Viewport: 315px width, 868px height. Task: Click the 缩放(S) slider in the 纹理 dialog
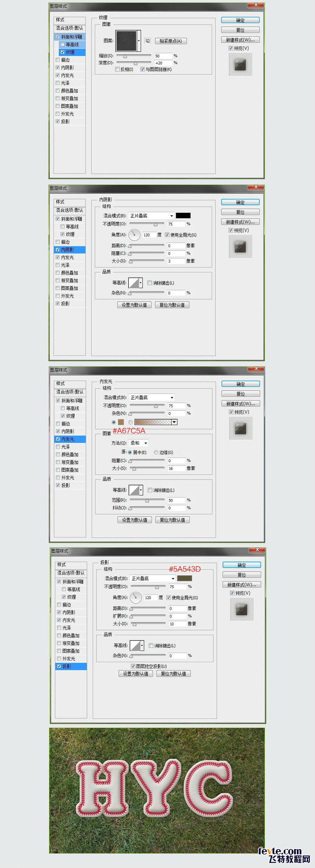click(x=134, y=56)
